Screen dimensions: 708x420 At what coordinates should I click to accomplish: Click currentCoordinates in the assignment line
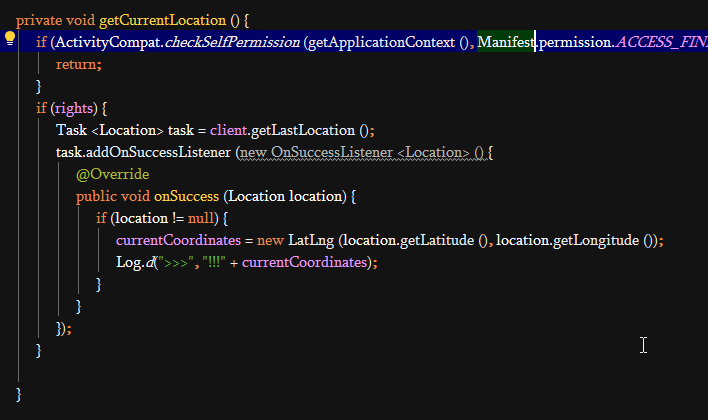(x=178, y=240)
